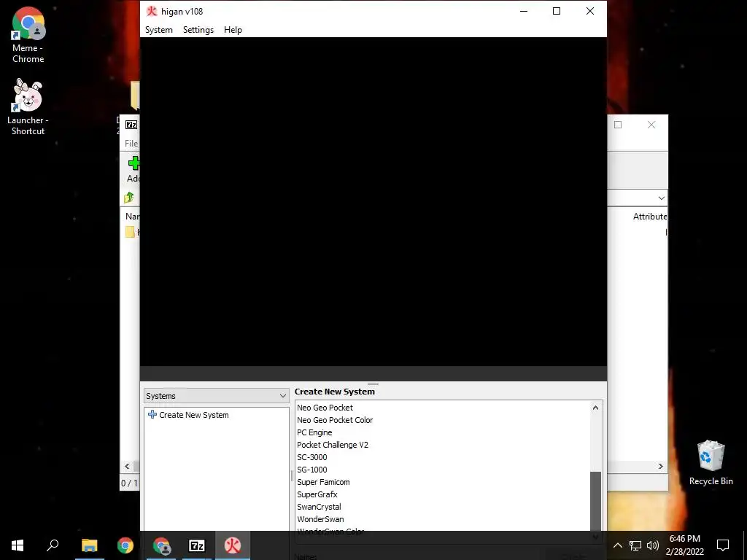The height and width of the screenshot is (560, 747).
Task: Minimize the higan window
Action: pyautogui.click(x=524, y=11)
